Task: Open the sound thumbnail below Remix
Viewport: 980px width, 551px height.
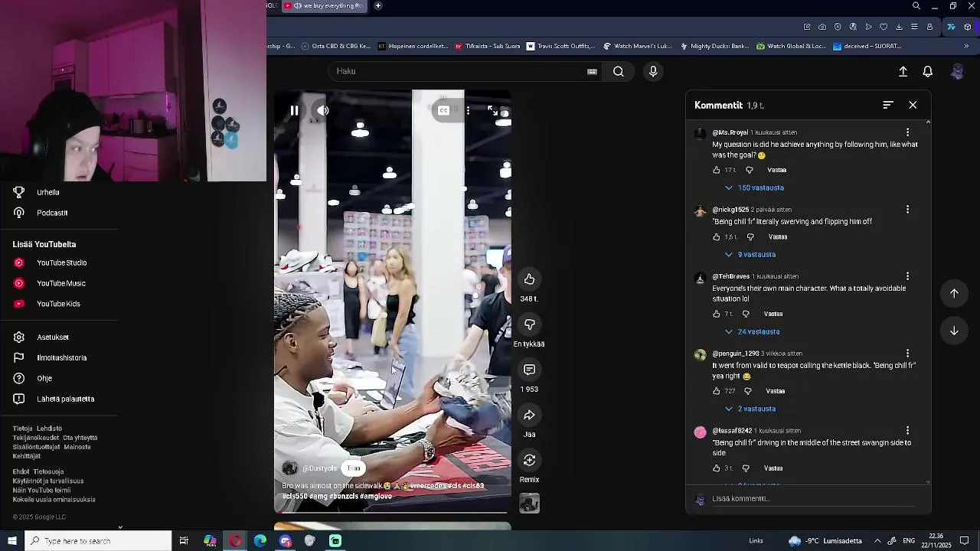Action: point(529,503)
